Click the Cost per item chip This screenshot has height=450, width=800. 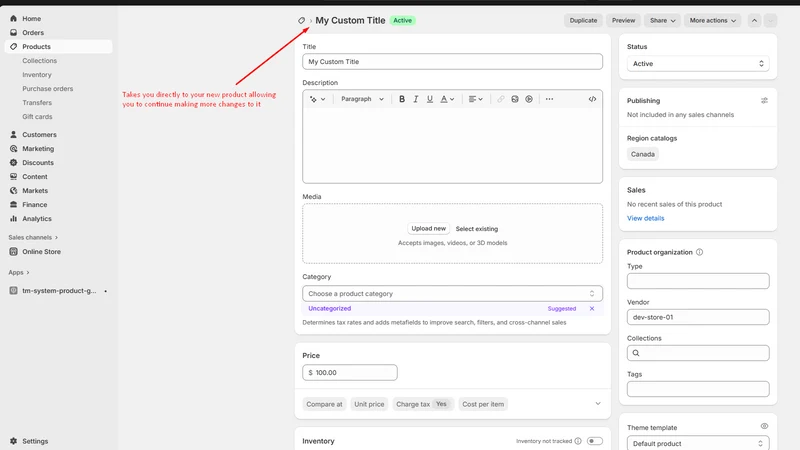coord(483,404)
